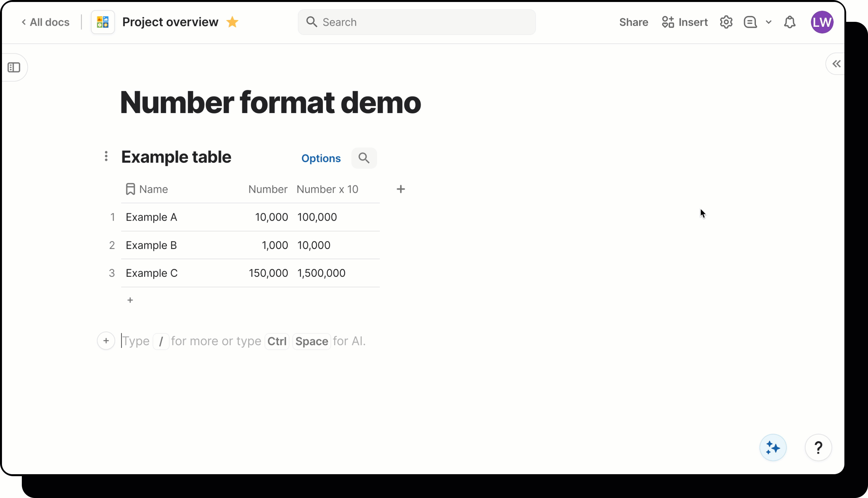The width and height of the screenshot is (868, 498).
Task: Select row number 1
Action: click(x=112, y=217)
